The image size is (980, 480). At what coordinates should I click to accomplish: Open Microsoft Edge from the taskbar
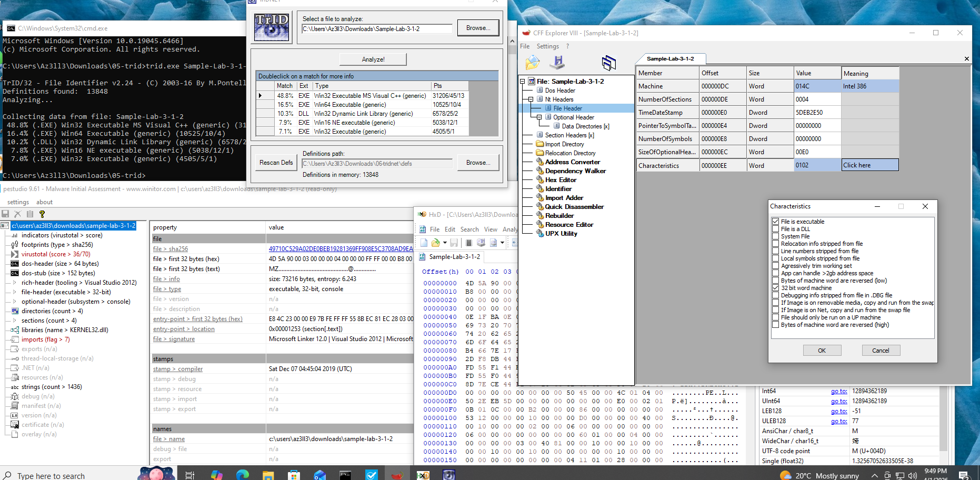pyautogui.click(x=242, y=475)
